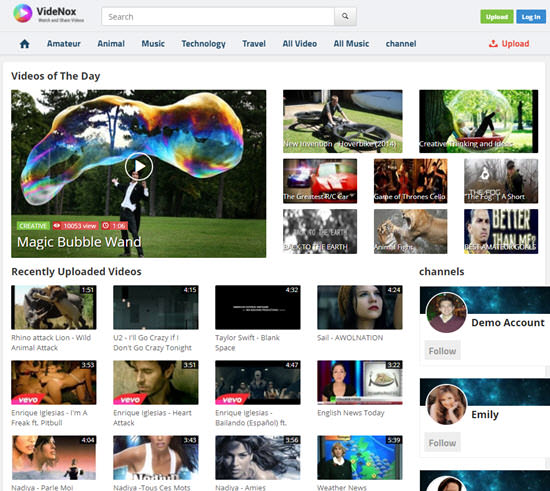Click the Emily channel name
The image size is (550, 491).
tap(485, 415)
